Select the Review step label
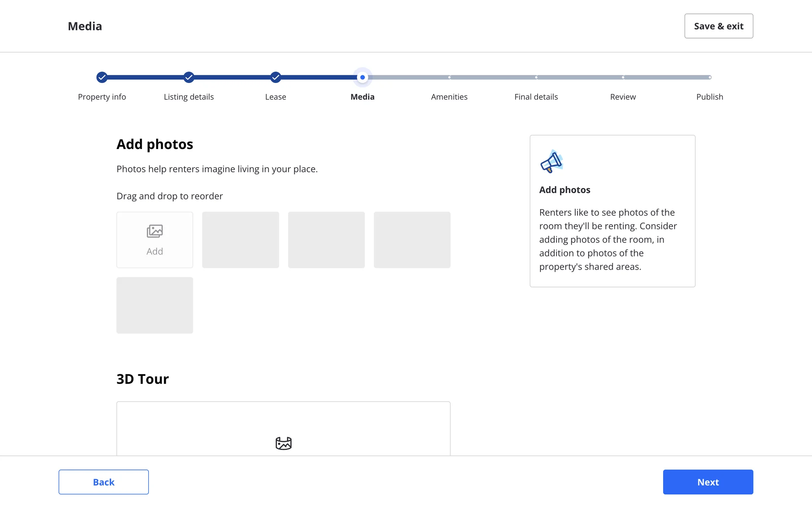812x508 pixels. 623,97
